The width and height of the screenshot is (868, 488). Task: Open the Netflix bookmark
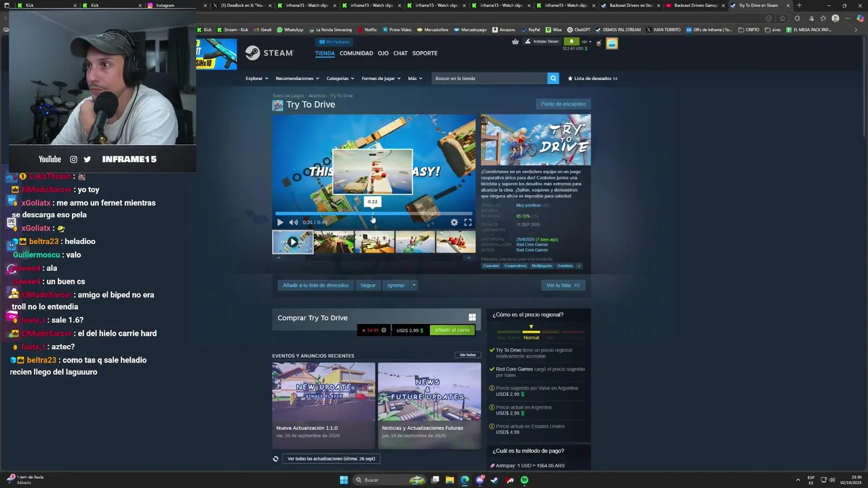(367, 30)
